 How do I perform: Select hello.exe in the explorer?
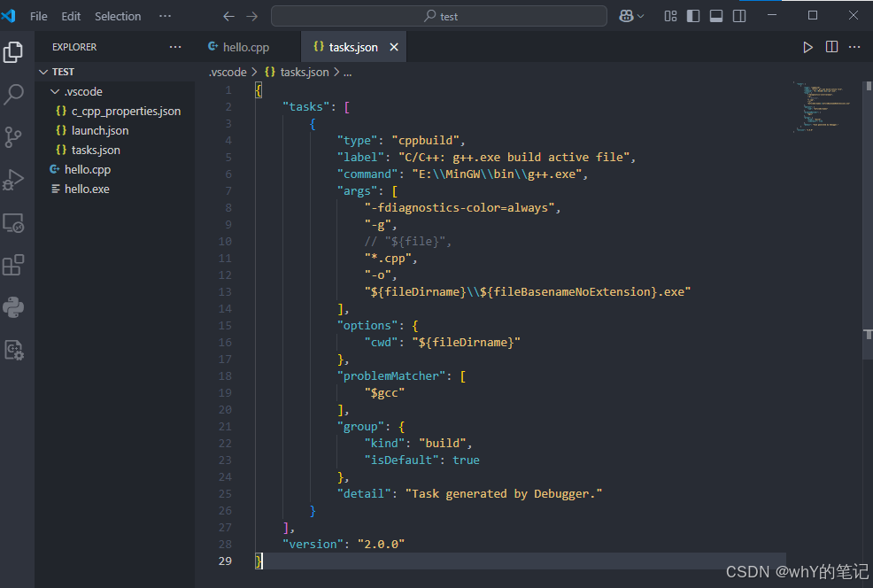[x=115, y=189]
